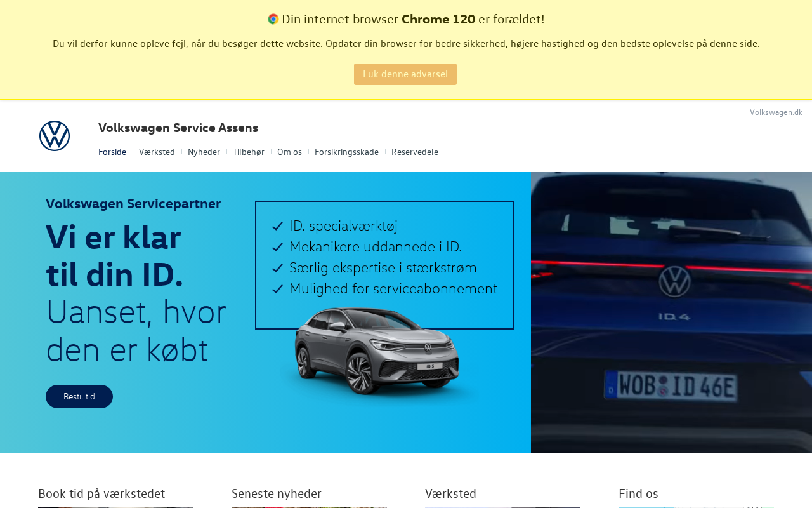Click the Bestil tid button
The image size is (812, 508).
(79, 396)
